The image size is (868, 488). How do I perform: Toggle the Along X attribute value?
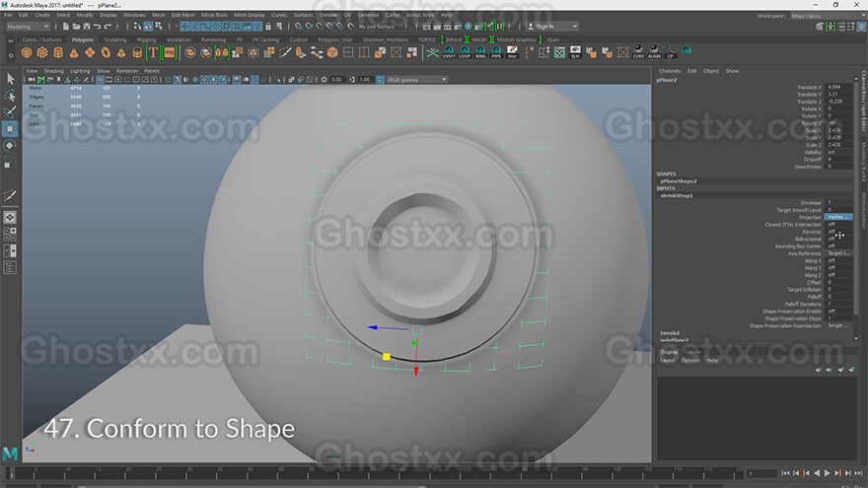838,260
